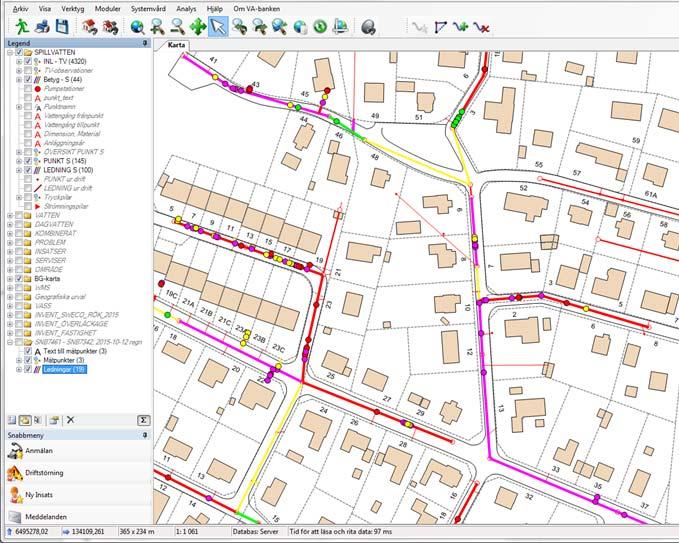Uncheck the PUNKT S (145) layer
The image size is (679, 543).
28,161
